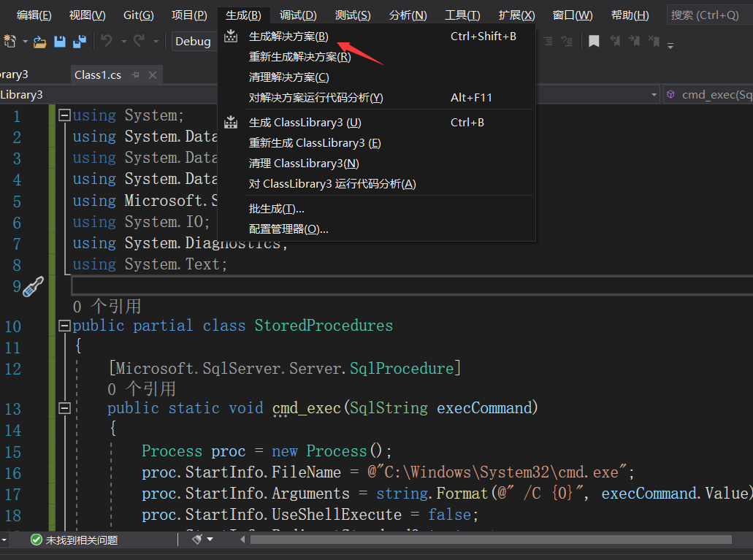The height and width of the screenshot is (560, 753).
Task: Click the empty code line 9
Action: coord(412,285)
